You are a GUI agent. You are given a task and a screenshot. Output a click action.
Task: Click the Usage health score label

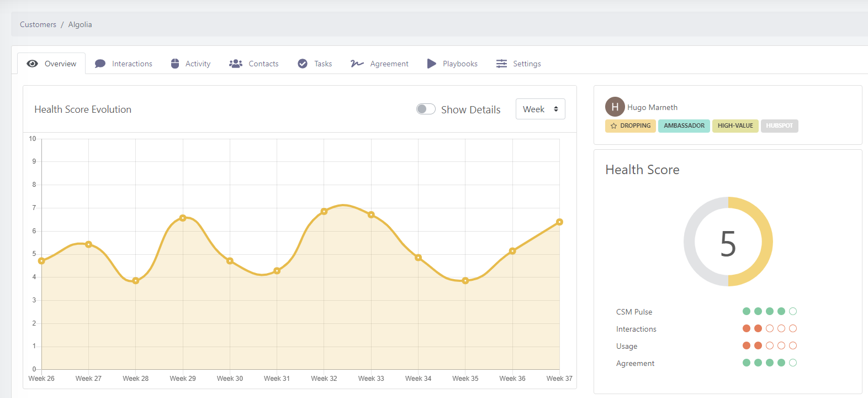coord(627,346)
